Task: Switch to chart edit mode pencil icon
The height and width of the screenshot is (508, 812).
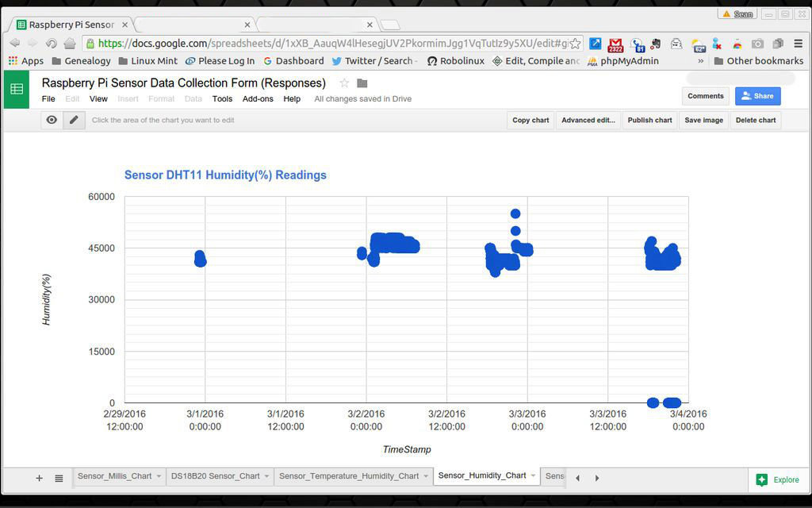Action: 74,120
